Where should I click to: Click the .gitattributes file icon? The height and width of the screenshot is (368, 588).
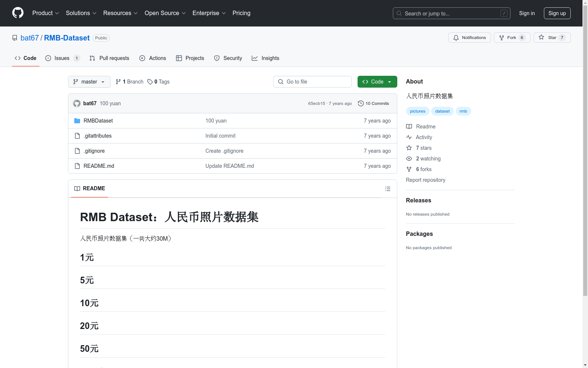(x=77, y=136)
